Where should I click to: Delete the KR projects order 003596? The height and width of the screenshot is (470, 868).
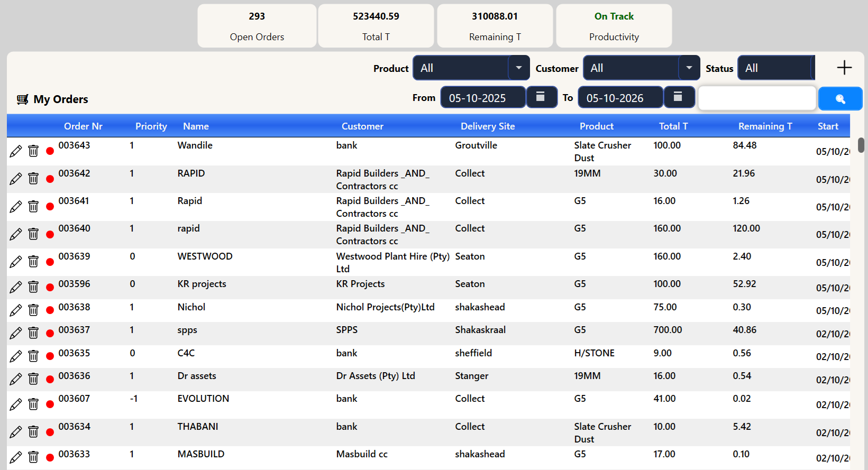coord(33,287)
